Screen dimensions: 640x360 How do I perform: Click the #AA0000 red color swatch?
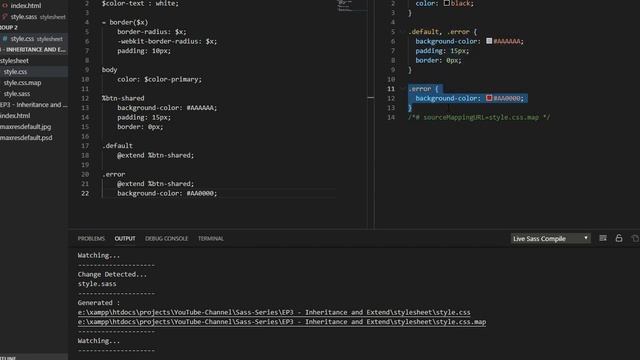489,98
